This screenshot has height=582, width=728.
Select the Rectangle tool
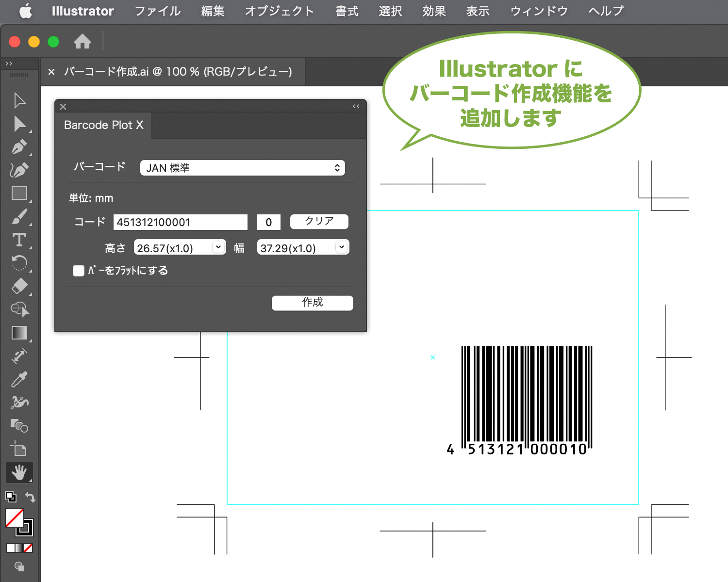coord(19,194)
